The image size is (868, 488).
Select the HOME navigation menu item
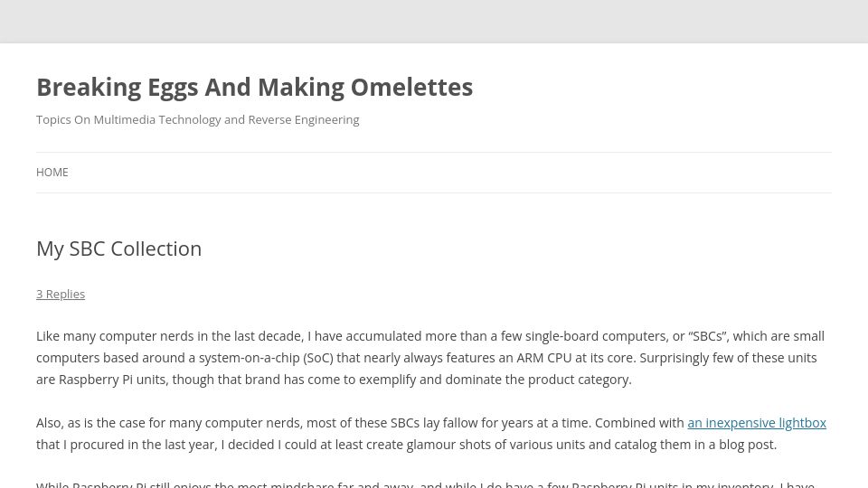click(x=52, y=173)
